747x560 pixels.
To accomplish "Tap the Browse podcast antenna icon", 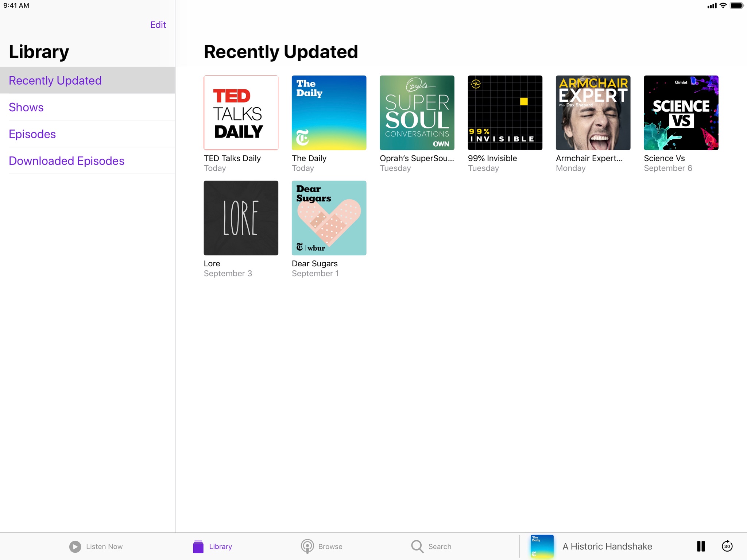I will click(x=307, y=547).
